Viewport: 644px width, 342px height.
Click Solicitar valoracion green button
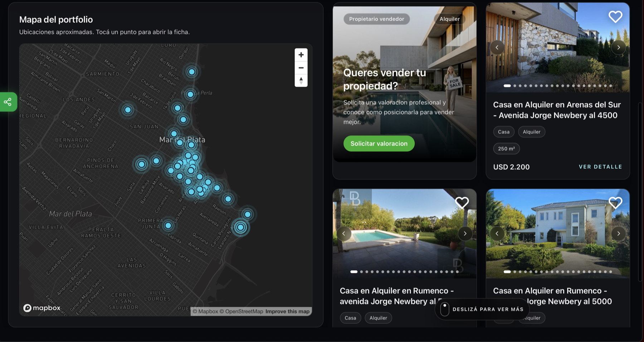pyautogui.click(x=379, y=144)
